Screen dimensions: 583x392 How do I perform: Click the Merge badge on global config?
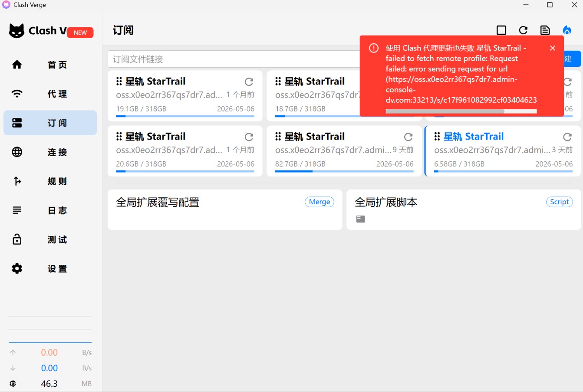319,202
